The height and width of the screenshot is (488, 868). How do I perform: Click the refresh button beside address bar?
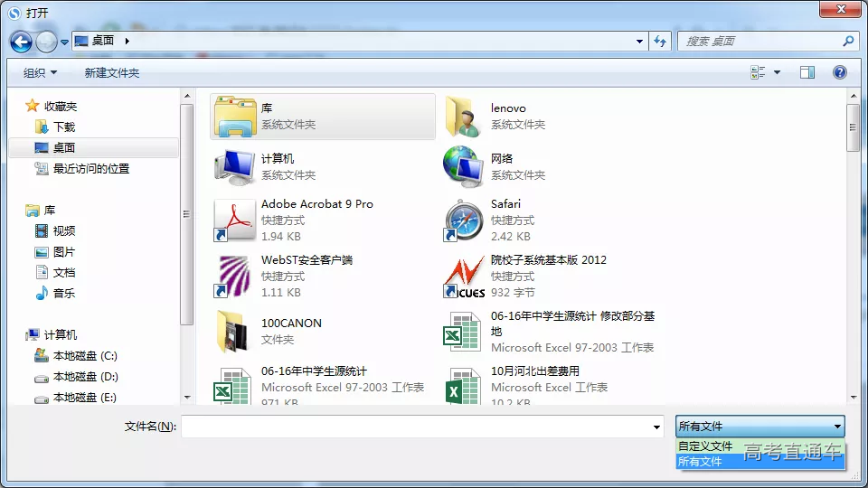tap(660, 41)
